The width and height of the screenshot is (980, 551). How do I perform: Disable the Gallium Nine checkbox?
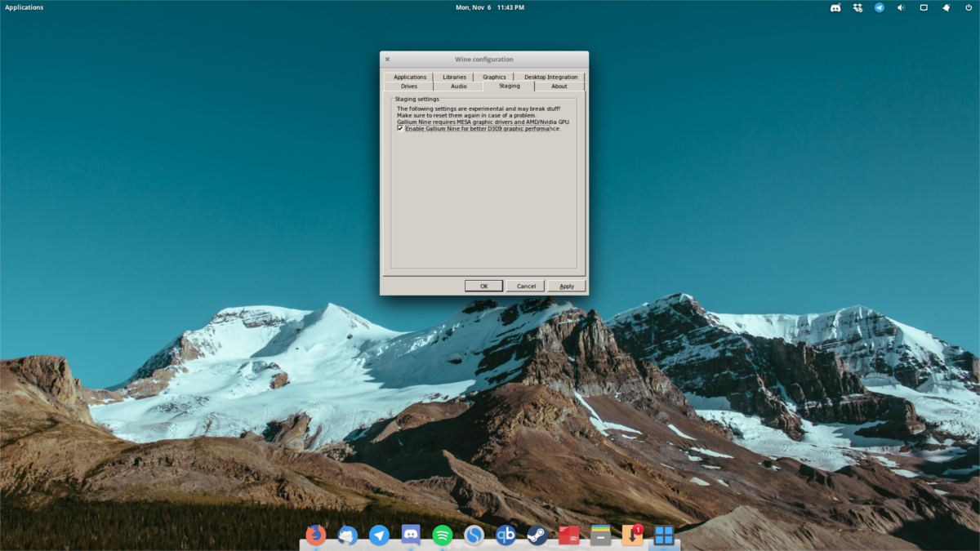400,128
